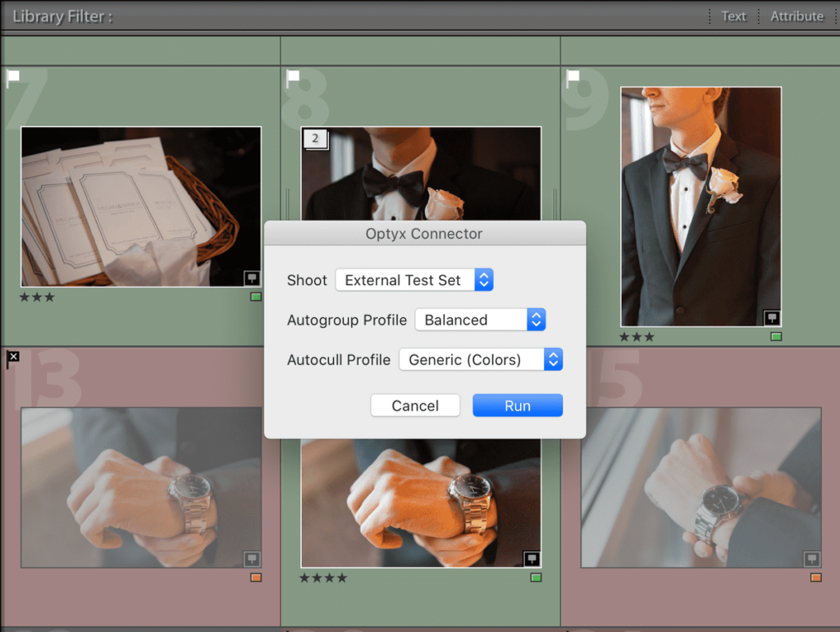
Task: Click the reject flag on photo 13
Action: pos(12,357)
